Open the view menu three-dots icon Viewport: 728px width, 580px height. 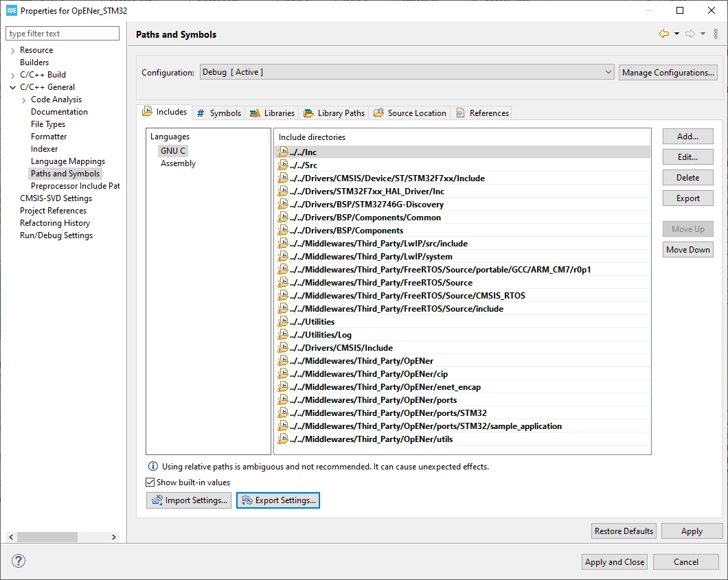pyautogui.click(x=716, y=34)
